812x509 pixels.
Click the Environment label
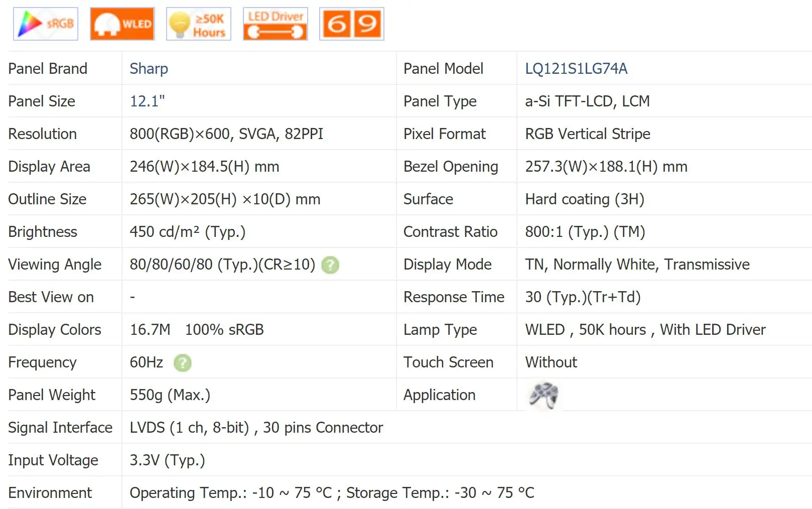[50, 493]
